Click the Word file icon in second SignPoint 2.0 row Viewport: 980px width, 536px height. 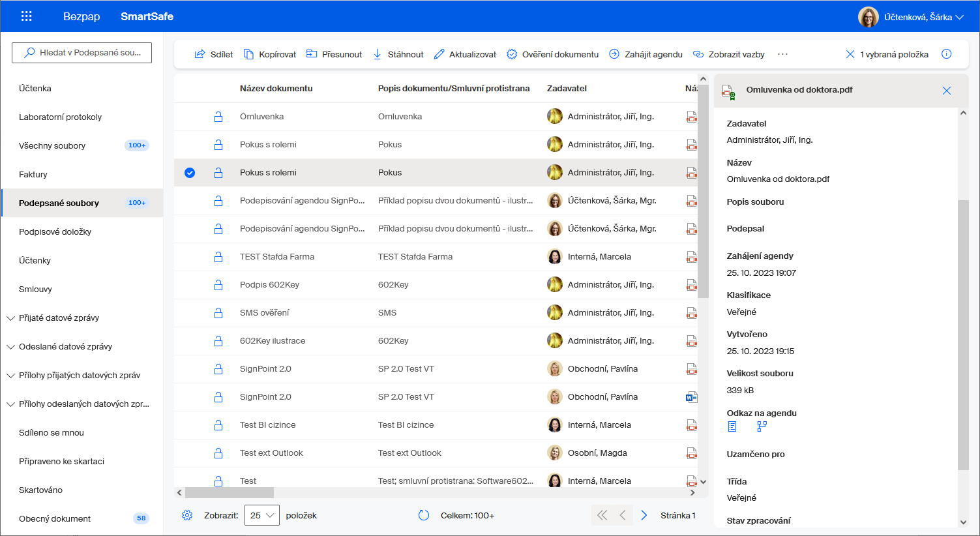(x=691, y=397)
